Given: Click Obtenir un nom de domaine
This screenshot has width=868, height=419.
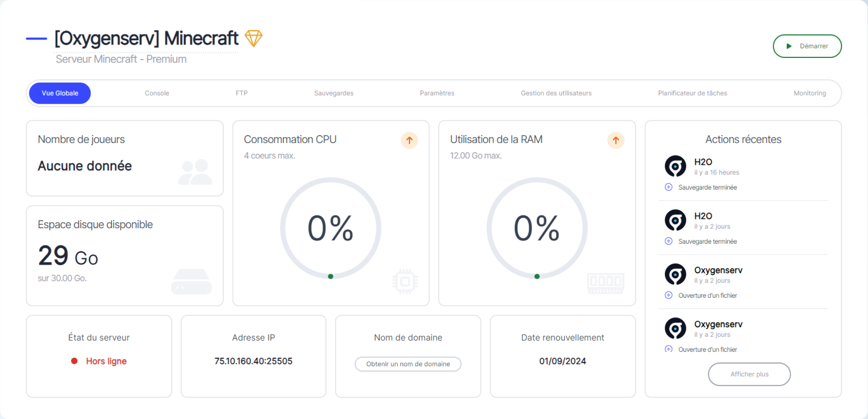Looking at the screenshot, I should [x=408, y=364].
